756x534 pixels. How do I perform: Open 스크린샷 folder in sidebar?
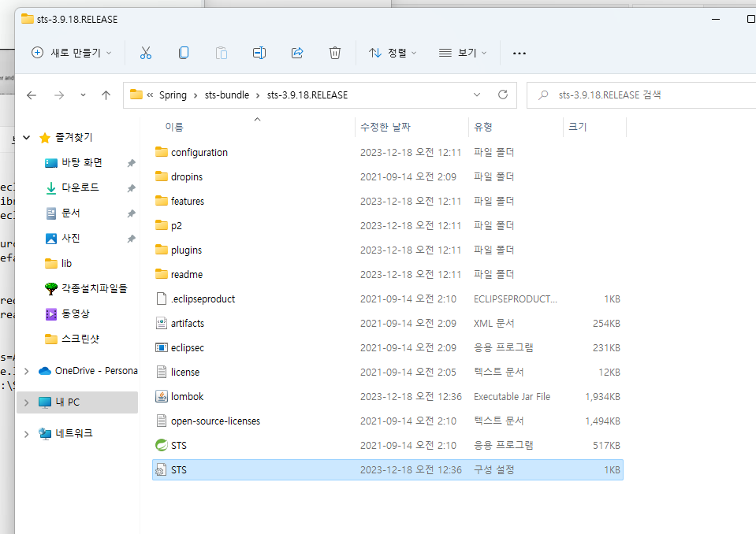click(x=80, y=339)
